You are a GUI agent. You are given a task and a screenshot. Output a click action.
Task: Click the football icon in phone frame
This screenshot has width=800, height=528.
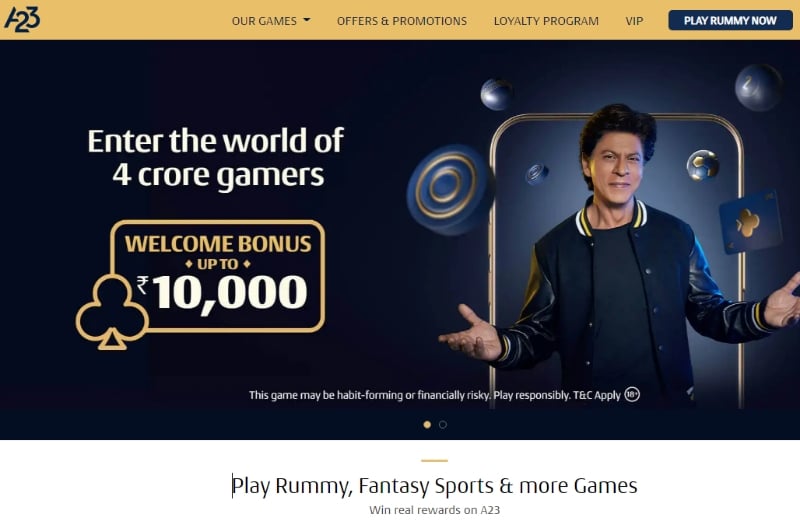(702, 165)
